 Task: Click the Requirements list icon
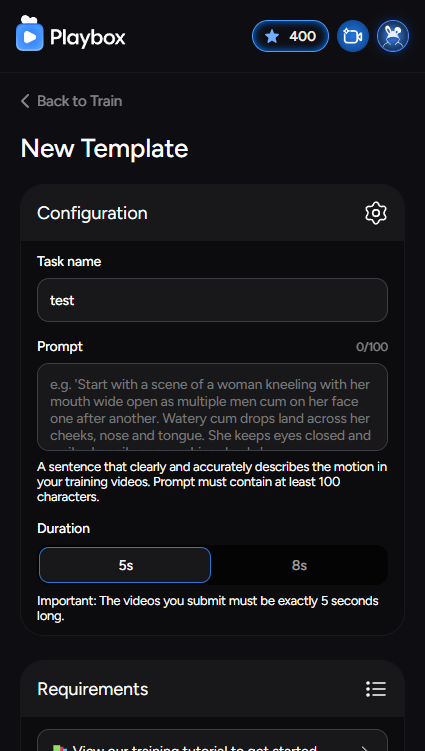[376, 689]
